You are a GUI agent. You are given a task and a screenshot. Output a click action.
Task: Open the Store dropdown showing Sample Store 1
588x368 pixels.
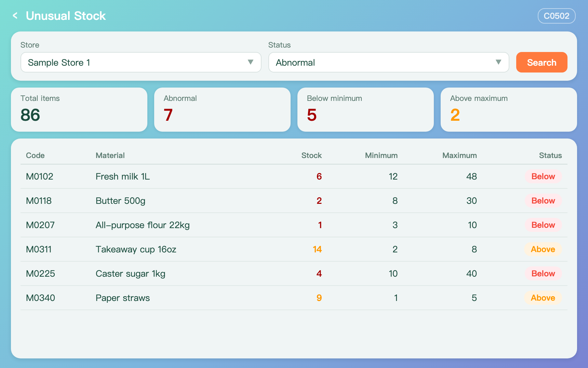141,62
